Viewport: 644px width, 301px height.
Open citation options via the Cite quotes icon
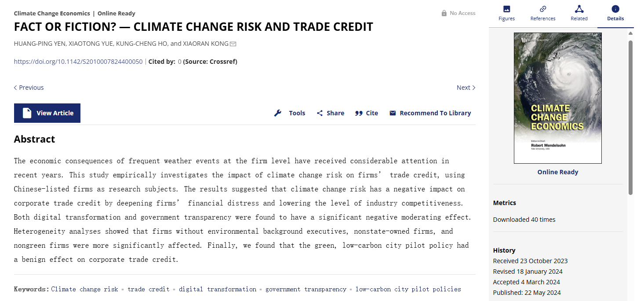coord(359,113)
